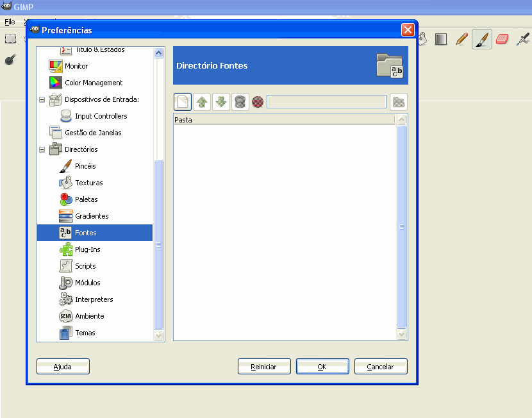Click the folder list scrollbar thumb

tap(401, 227)
